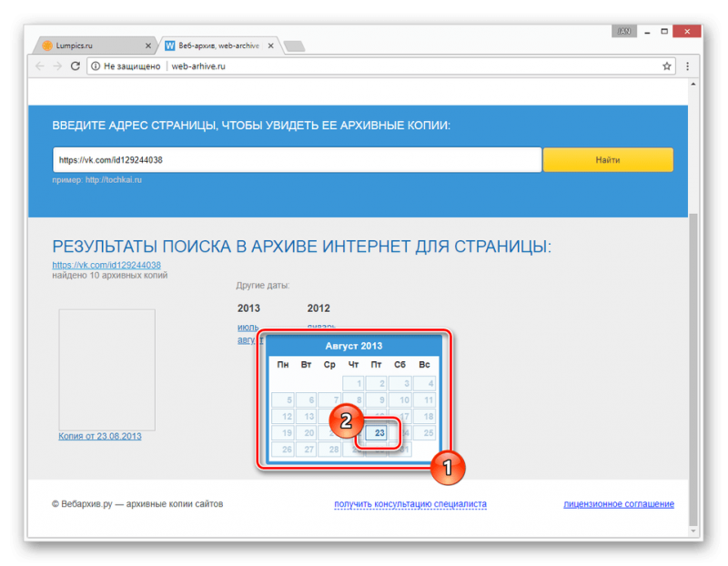Open лицензионное соглашение link
Image resolution: width=728 pixels, height=566 pixels.
coord(619,504)
